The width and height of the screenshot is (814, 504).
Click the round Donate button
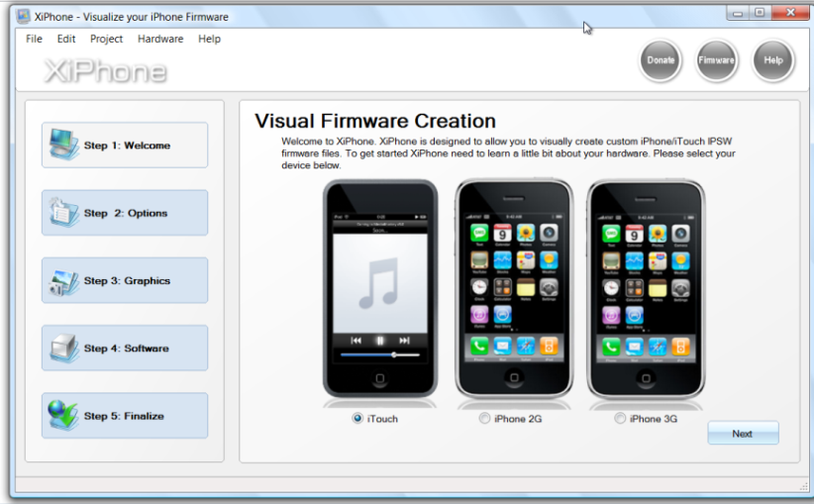coord(661,60)
